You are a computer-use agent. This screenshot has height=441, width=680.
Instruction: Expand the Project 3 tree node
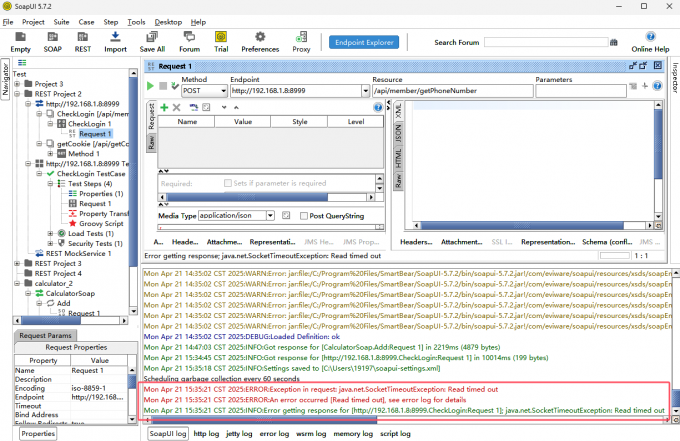coord(17,84)
